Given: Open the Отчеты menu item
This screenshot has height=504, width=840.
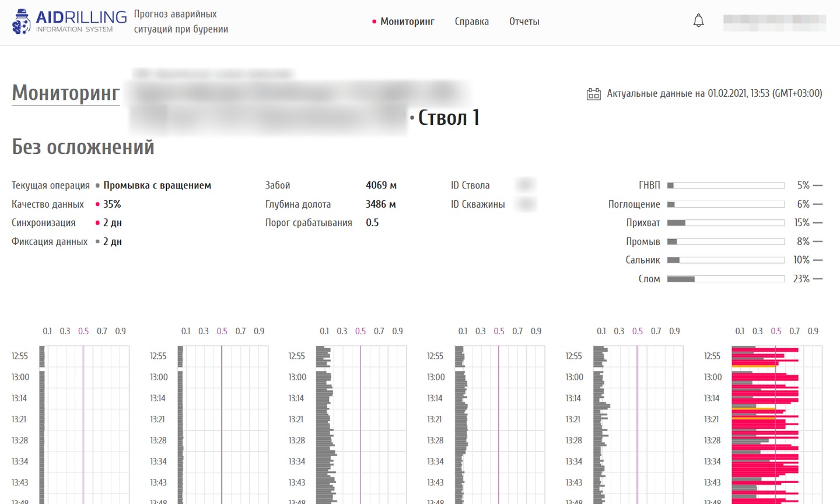Looking at the screenshot, I should [524, 22].
